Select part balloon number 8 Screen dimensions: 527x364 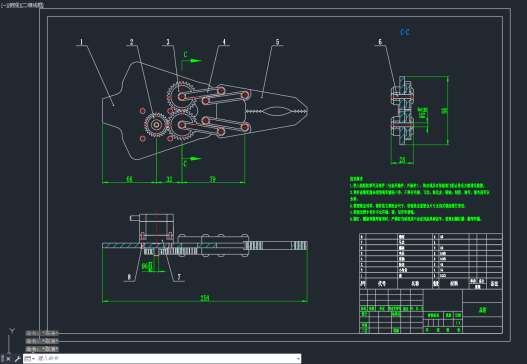[129, 277]
